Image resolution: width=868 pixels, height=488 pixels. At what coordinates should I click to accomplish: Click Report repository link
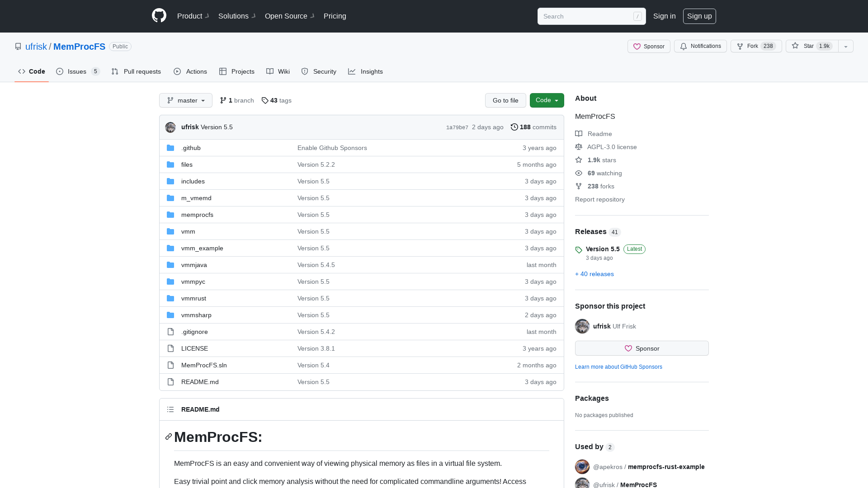click(x=600, y=199)
